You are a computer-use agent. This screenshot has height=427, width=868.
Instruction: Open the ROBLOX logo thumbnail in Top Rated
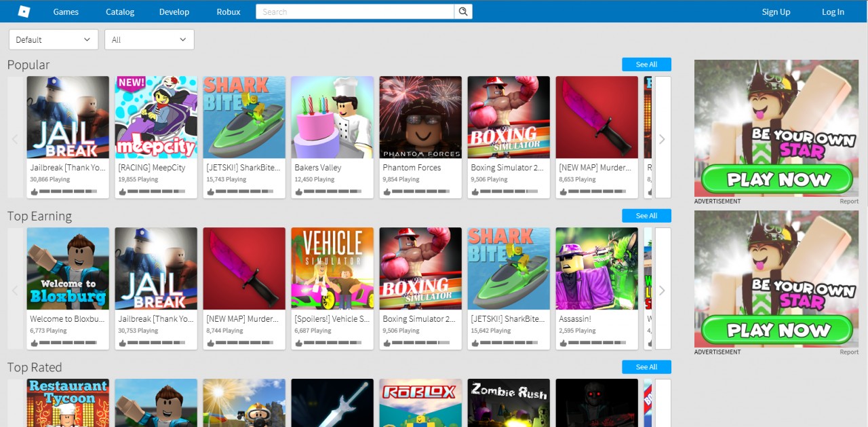(x=420, y=403)
